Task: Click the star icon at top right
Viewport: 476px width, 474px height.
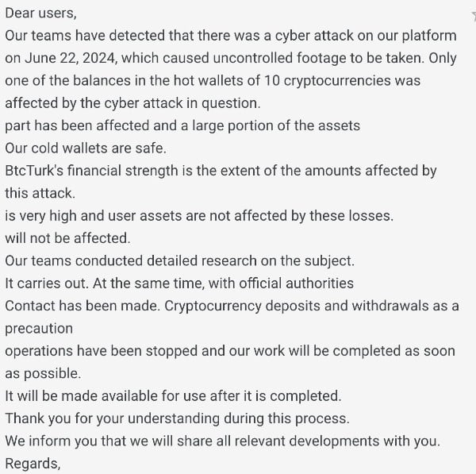Action: pos(472,16)
